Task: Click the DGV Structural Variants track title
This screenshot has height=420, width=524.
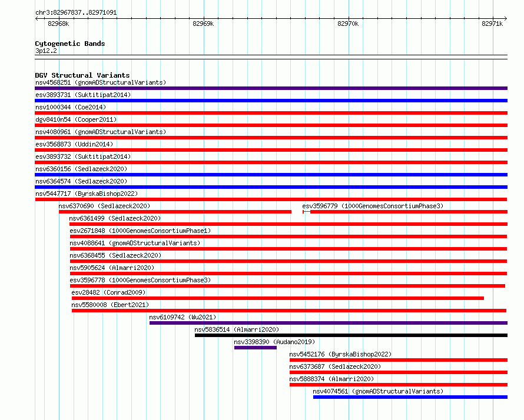Action: tap(82, 75)
